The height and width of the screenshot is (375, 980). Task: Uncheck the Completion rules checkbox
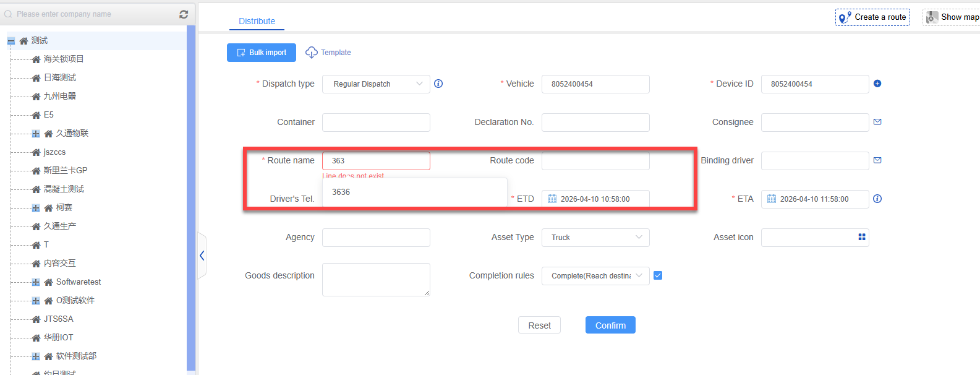658,275
